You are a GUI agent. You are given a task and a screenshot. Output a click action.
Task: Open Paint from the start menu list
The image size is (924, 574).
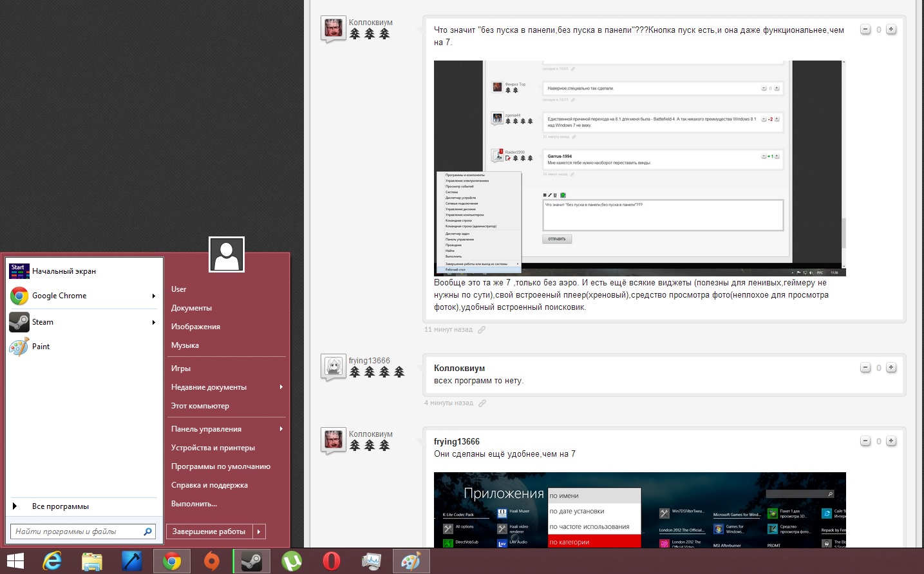pyautogui.click(x=83, y=347)
